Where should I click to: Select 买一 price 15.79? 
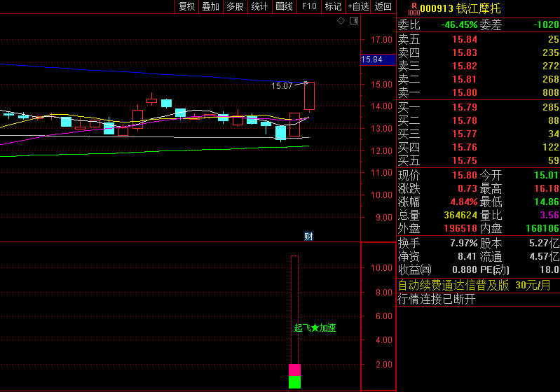coord(465,107)
